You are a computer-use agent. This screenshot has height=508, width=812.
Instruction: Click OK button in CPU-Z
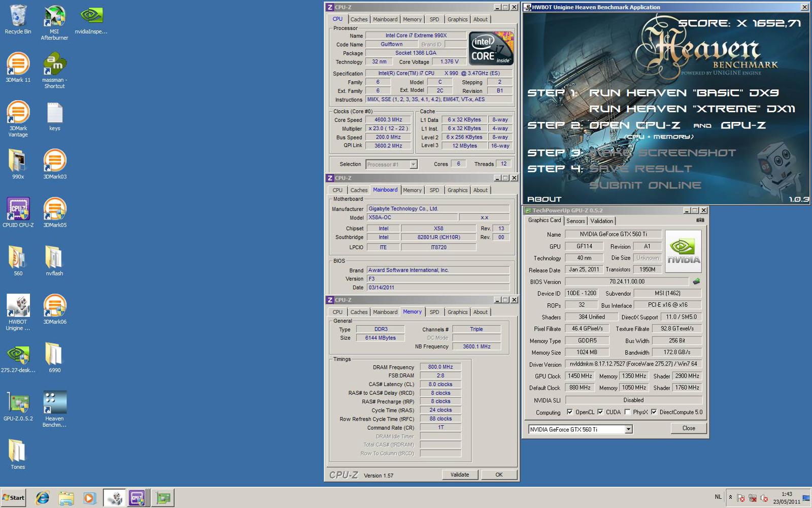tap(499, 474)
